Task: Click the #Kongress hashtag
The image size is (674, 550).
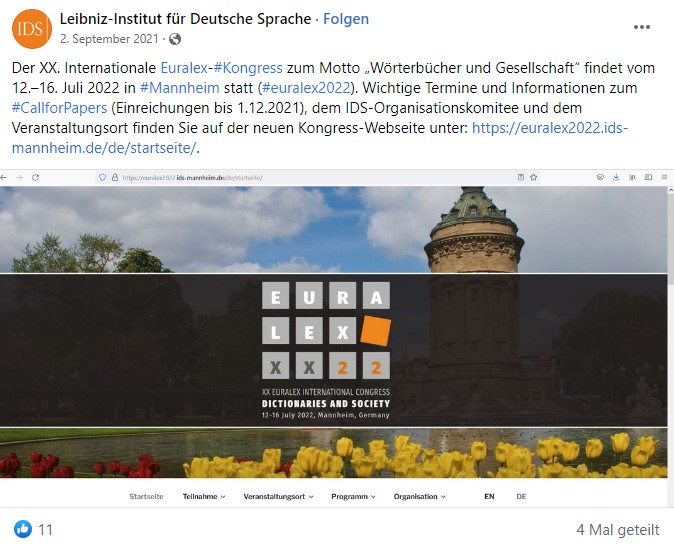Action: (x=248, y=68)
